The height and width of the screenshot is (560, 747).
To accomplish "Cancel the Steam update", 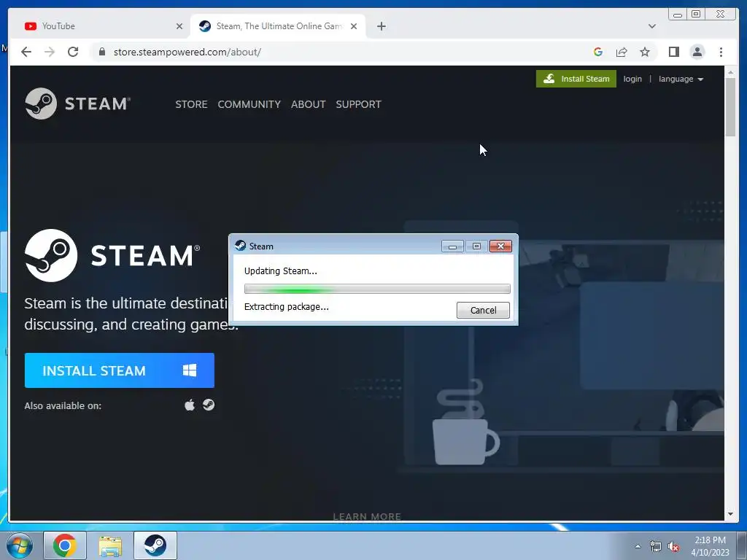I will click(x=483, y=310).
